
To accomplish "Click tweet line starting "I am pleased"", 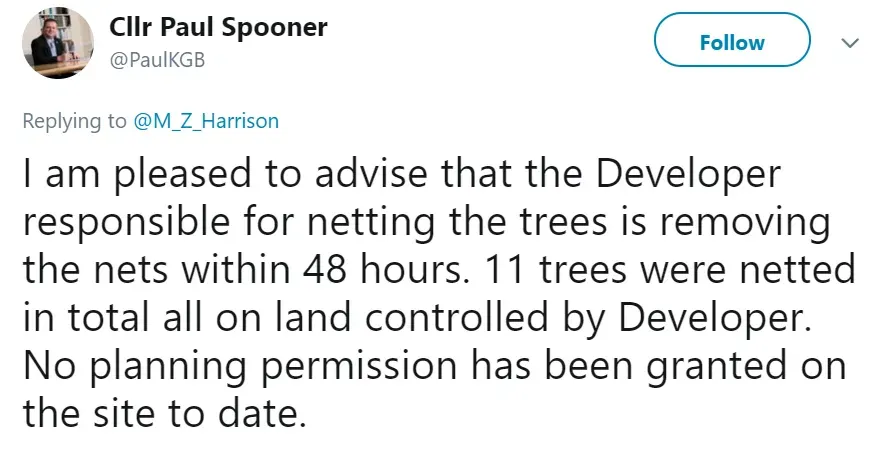I will pos(400,175).
